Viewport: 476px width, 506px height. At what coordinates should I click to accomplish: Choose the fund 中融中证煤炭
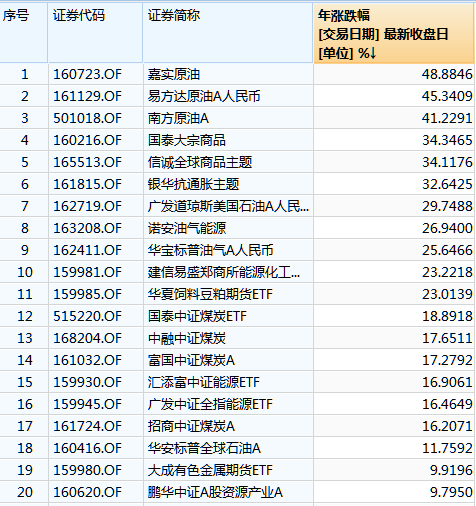click(x=187, y=338)
